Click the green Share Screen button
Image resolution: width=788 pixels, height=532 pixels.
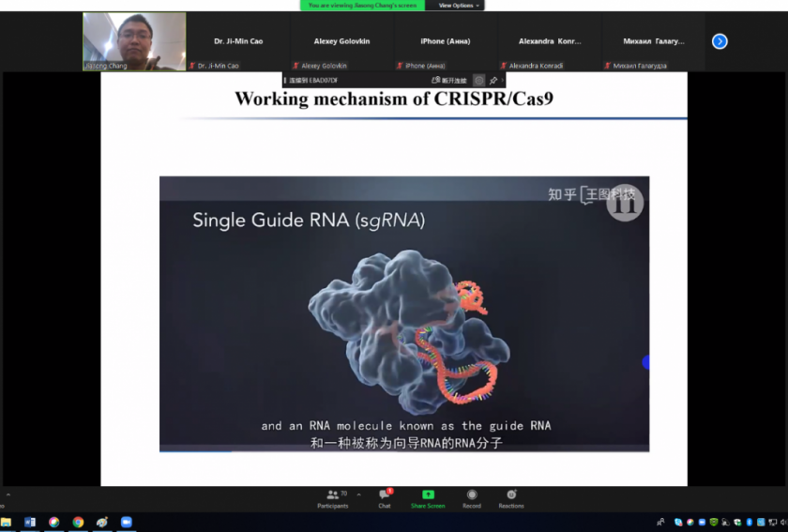(428, 498)
